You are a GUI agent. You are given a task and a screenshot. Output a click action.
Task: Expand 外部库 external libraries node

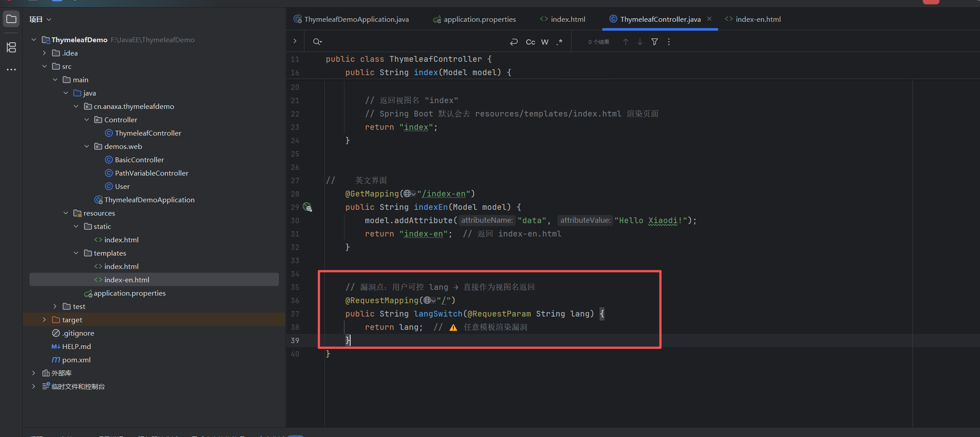(x=34, y=373)
